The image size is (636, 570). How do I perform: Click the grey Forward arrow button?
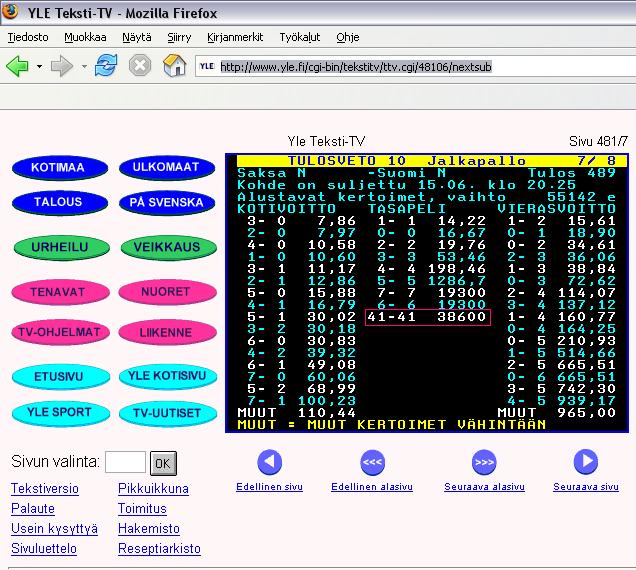click(x=62, y=66)
